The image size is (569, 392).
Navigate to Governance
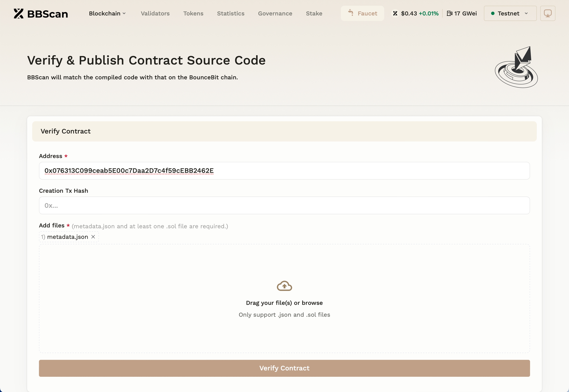click(275, 13)
